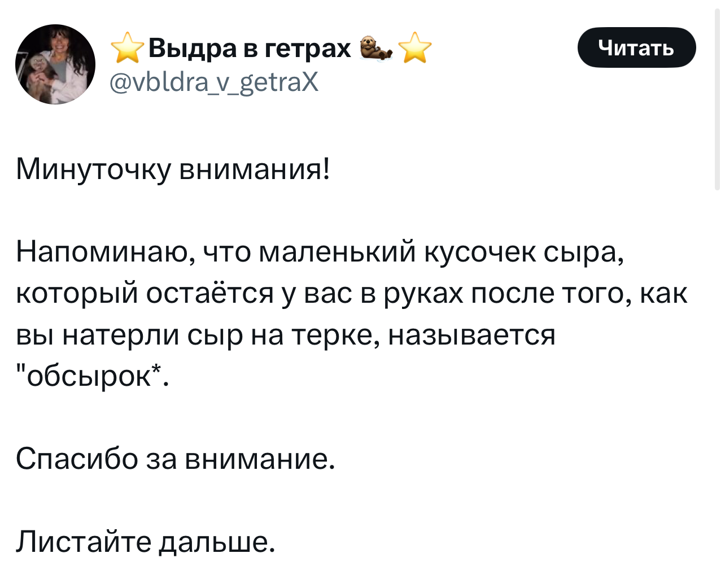Open the author's profile avatar
Screen dimensions: 725x588
coord(55,64)
